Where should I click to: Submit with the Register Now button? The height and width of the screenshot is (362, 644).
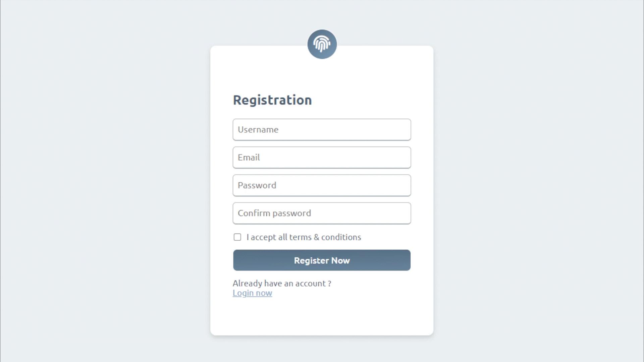[322, 260]
